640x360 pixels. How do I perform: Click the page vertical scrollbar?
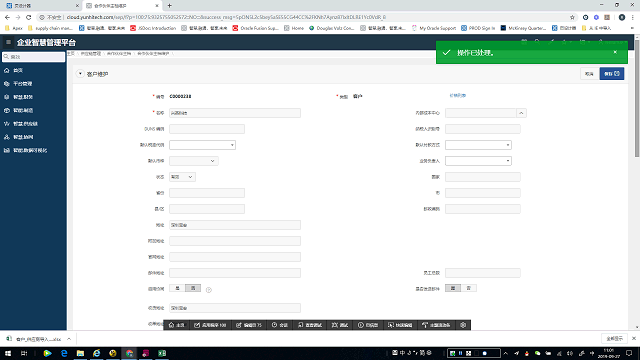[x=637, y=98]
